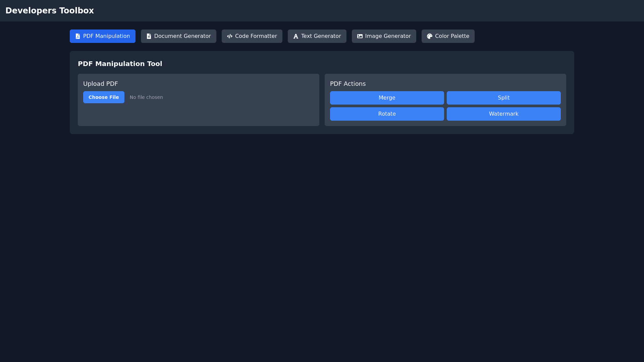
Task: Switch to the Document Generator tab
Action: 182,36
